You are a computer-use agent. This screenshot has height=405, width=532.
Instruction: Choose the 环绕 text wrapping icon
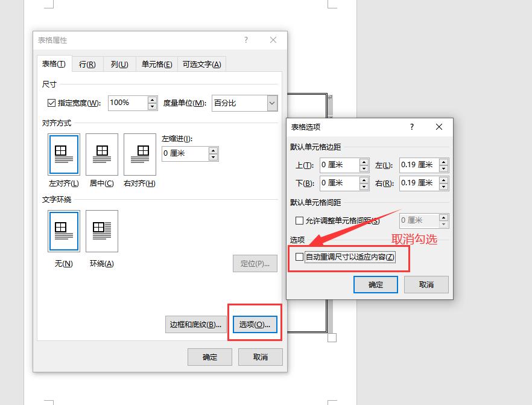(101, 231)
